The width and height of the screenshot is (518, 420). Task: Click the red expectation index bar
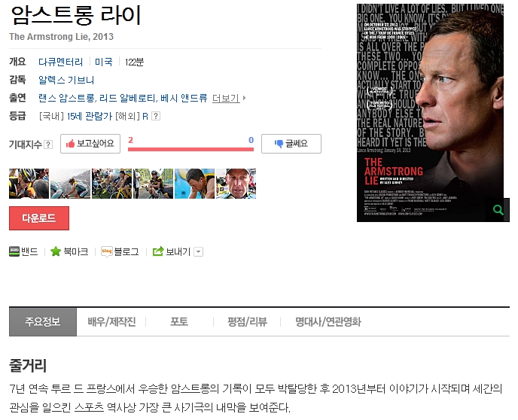click(x=190, y=149)
